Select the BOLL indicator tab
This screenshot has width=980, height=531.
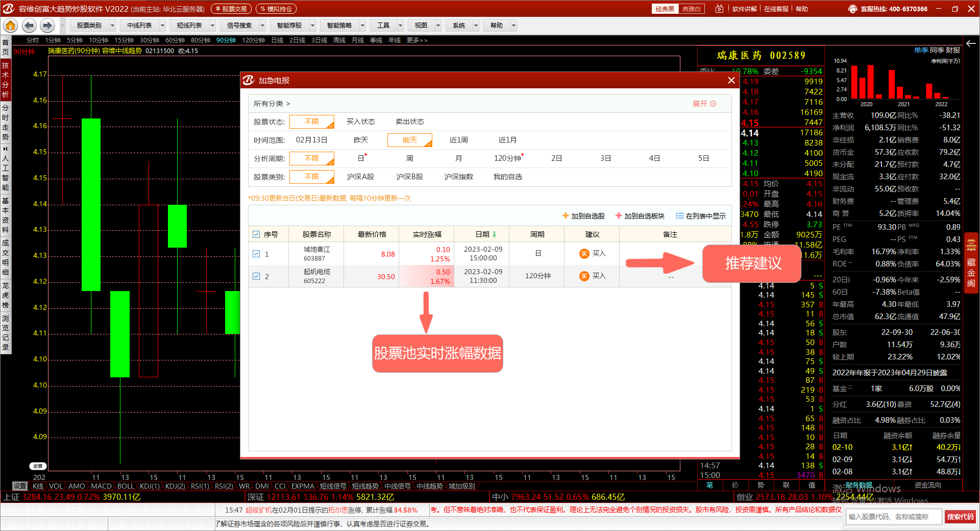tap(126, 486)
